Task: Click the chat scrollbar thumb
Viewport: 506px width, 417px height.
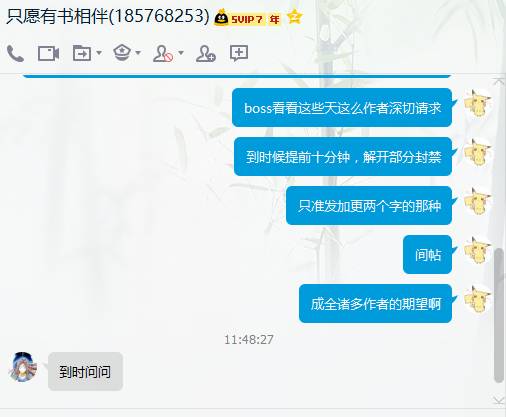Action: (x=498, y=315)
